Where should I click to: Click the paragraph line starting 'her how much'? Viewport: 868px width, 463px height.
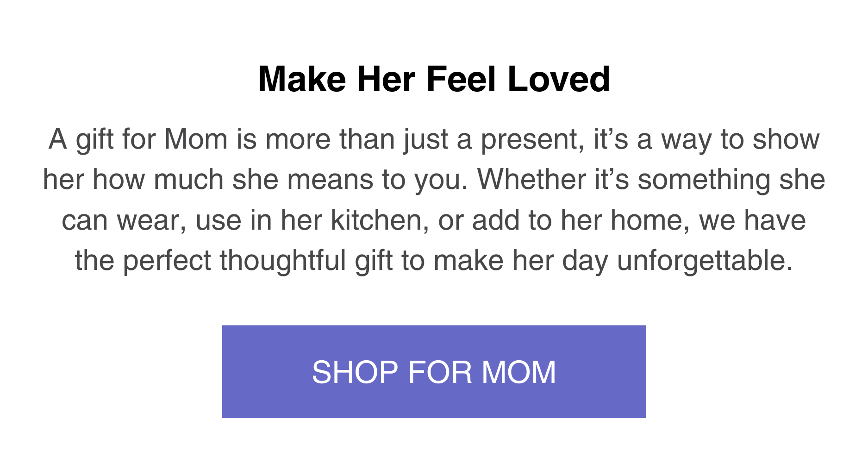pyautogui.click(x=434, y=180)
